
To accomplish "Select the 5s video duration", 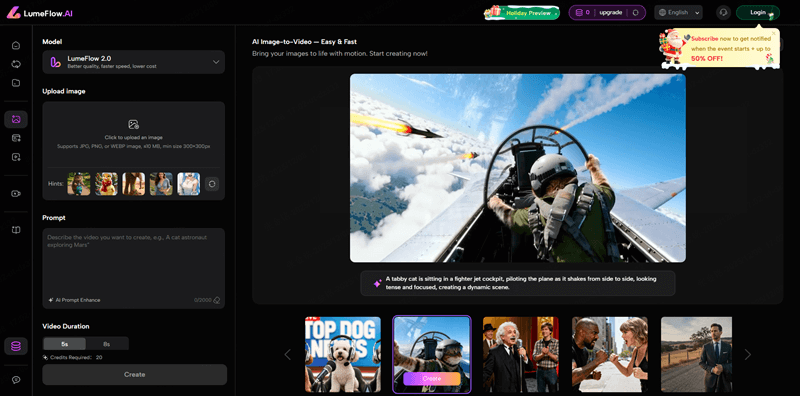I will pos(64,344).
